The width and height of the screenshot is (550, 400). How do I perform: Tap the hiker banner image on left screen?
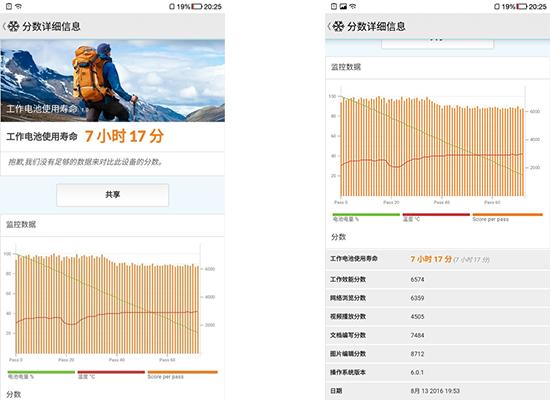coord(112,81)
